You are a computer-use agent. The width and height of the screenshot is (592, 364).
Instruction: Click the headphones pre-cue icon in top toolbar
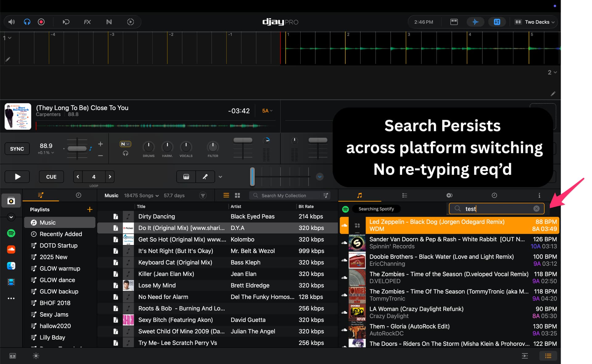[27, 22]
